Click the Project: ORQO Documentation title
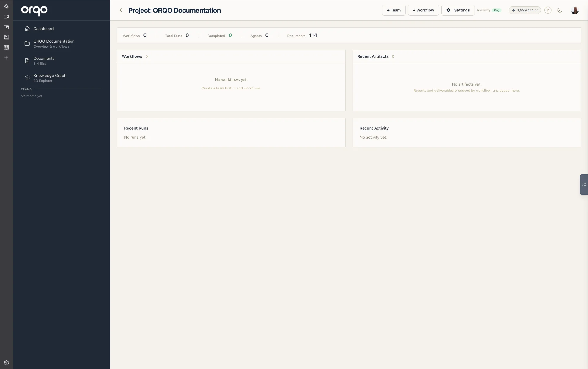This screenshot has width=588, height=369. point(175,10)
